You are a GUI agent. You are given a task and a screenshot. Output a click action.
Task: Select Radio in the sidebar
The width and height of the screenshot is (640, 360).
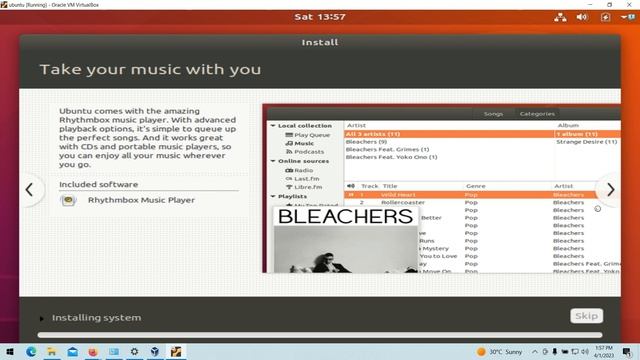(299, 170)
